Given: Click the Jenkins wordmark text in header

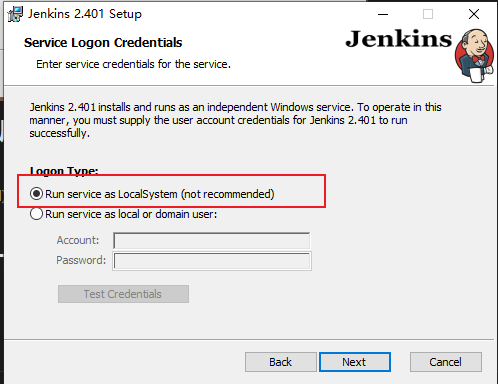Looking at the screenshot, I should 398,39.
